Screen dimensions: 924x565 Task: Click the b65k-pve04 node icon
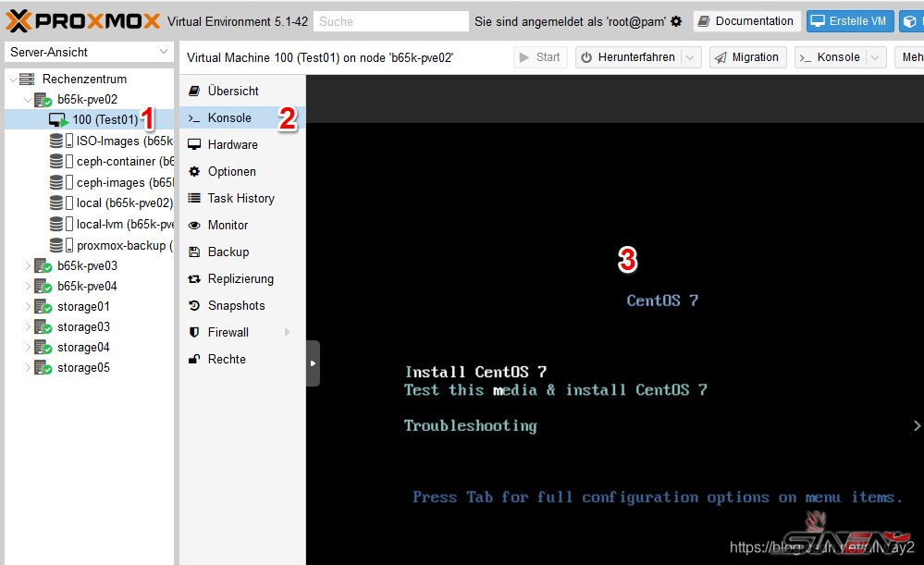[43, 287]
